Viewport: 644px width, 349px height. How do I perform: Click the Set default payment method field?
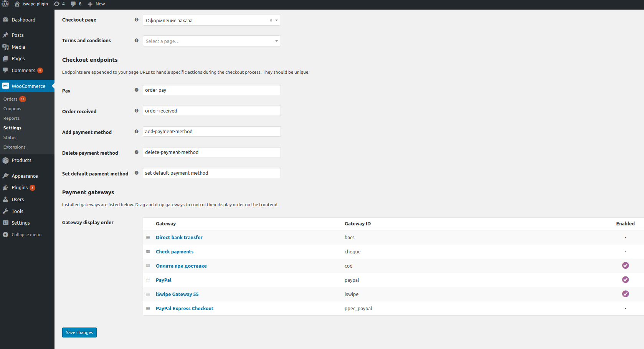pos(212,173)
